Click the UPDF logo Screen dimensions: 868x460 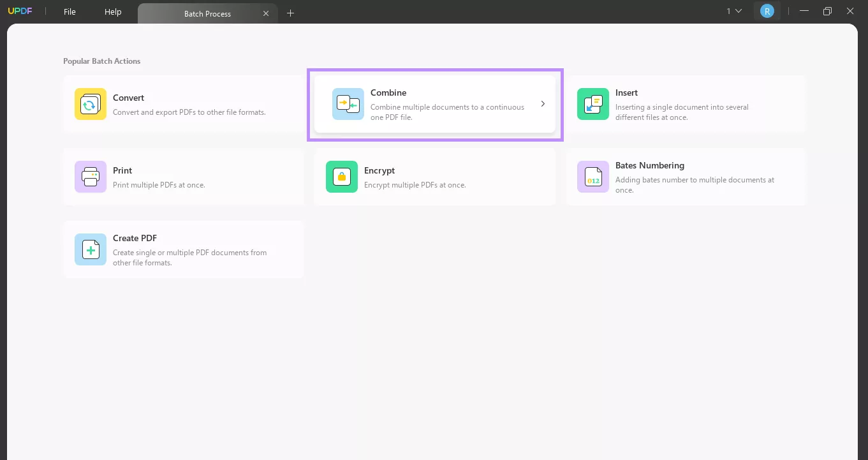tap(20, 11)
